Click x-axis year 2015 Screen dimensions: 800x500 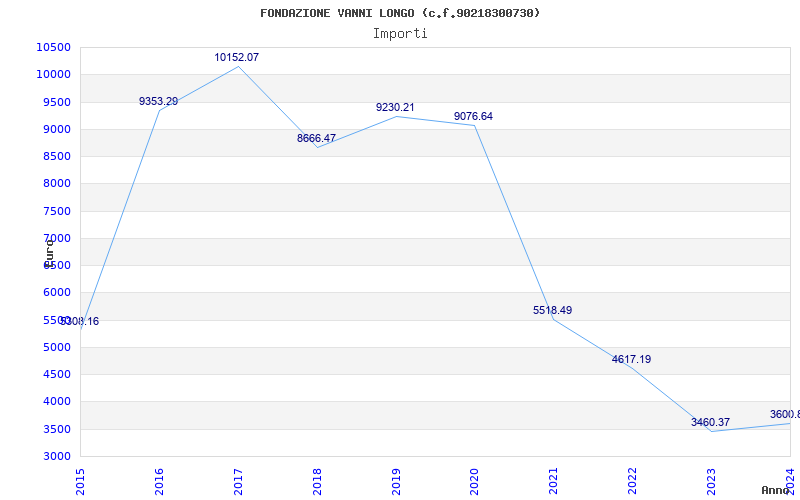coord(80,481)
